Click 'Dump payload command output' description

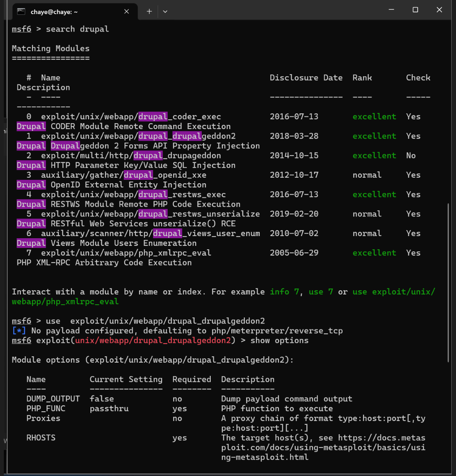[287, 398]
